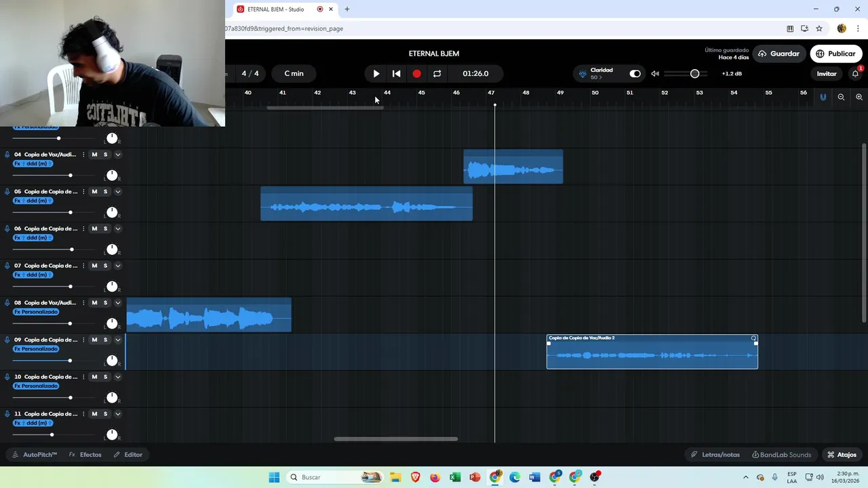
Task: Click the track 07 microphone icon
Action: pyautogui.click(x=7, y=266)
